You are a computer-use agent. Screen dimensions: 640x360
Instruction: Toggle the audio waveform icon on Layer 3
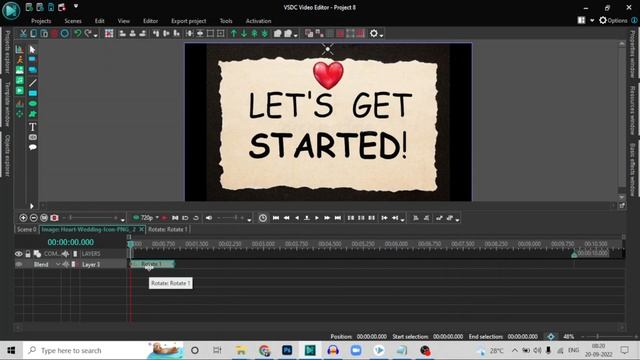(x=65, y=264)
